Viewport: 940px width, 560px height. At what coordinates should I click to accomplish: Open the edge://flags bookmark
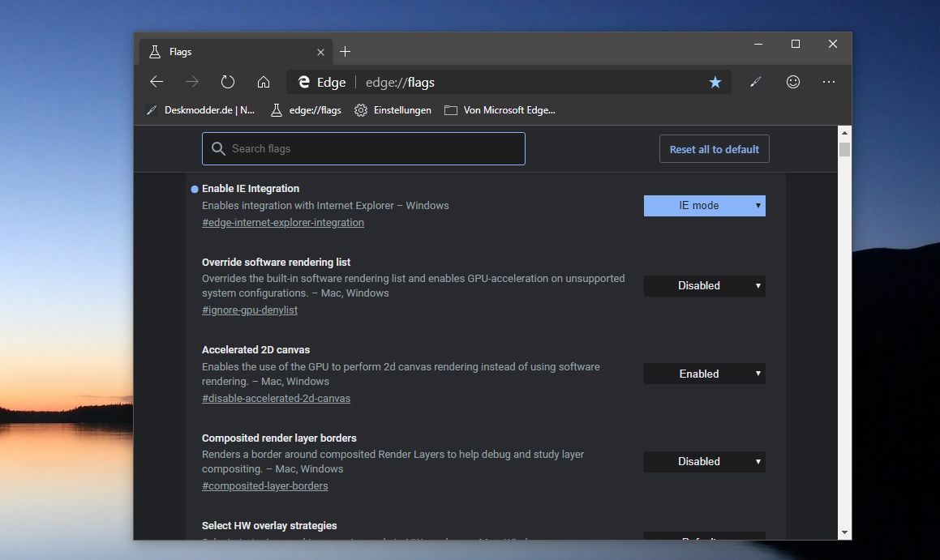tap(306, 110)
